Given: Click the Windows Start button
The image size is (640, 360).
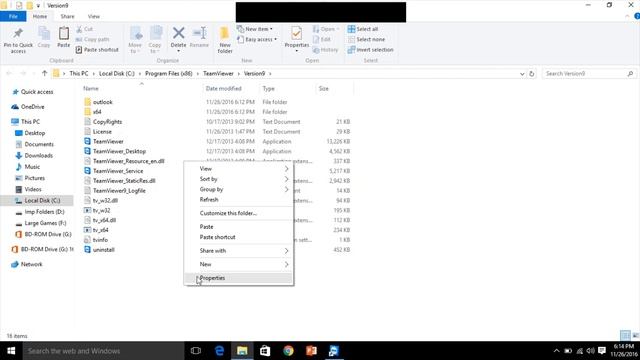Looking at the screenshot, I should point(11,351).
